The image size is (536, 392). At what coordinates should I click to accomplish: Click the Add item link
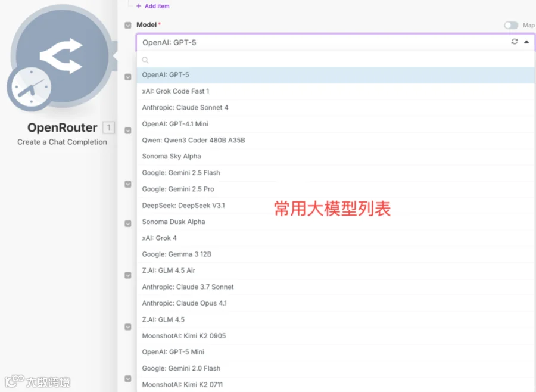tap(153, 6)
